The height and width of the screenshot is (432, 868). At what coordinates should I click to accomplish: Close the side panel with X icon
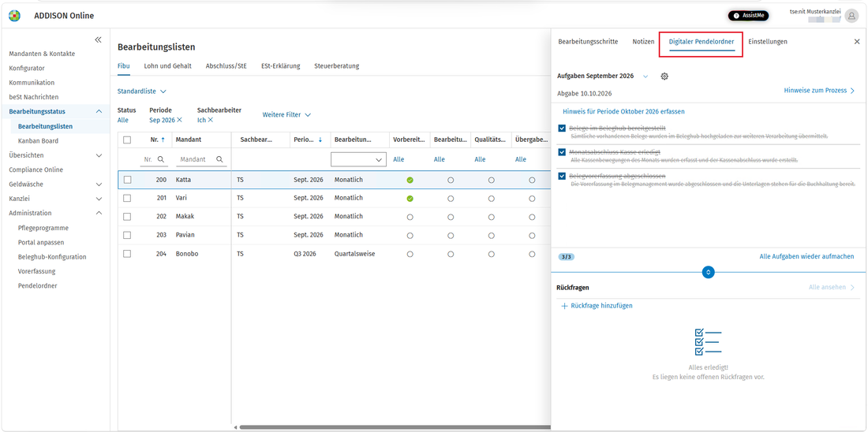(x=857, y=42)
